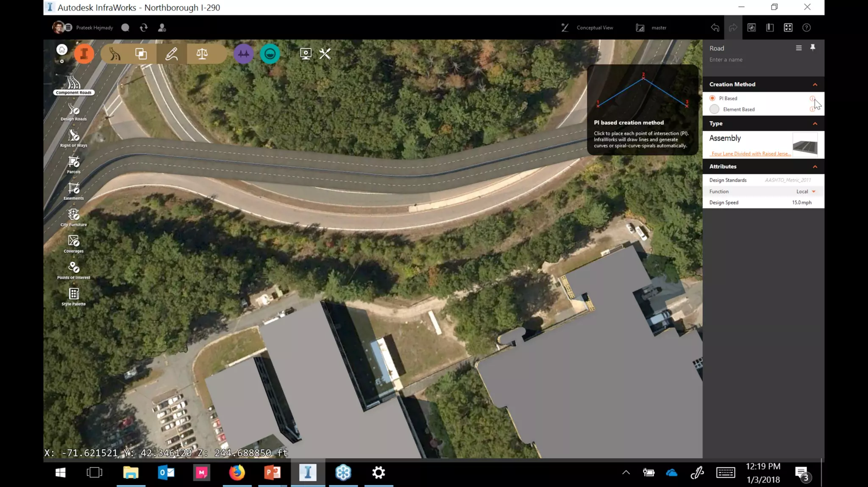Toggle the panel layout icon in header

click(770, 28)
